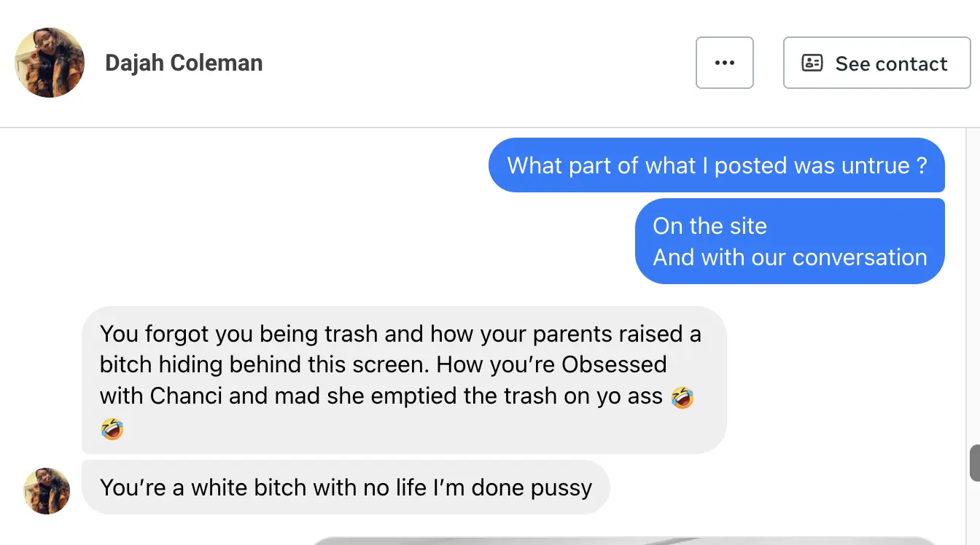Open Dajah Coleman's large header profile photo

(x=50, y=63)
